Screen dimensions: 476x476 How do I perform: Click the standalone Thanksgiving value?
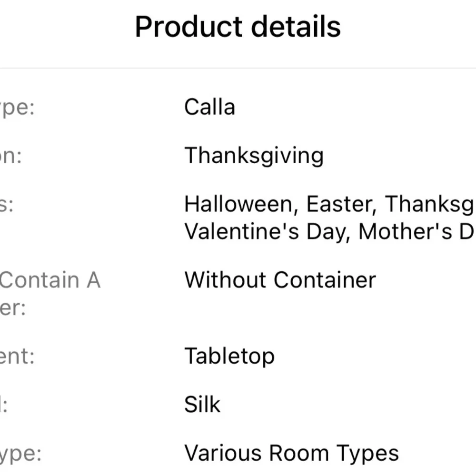point(254,156)
